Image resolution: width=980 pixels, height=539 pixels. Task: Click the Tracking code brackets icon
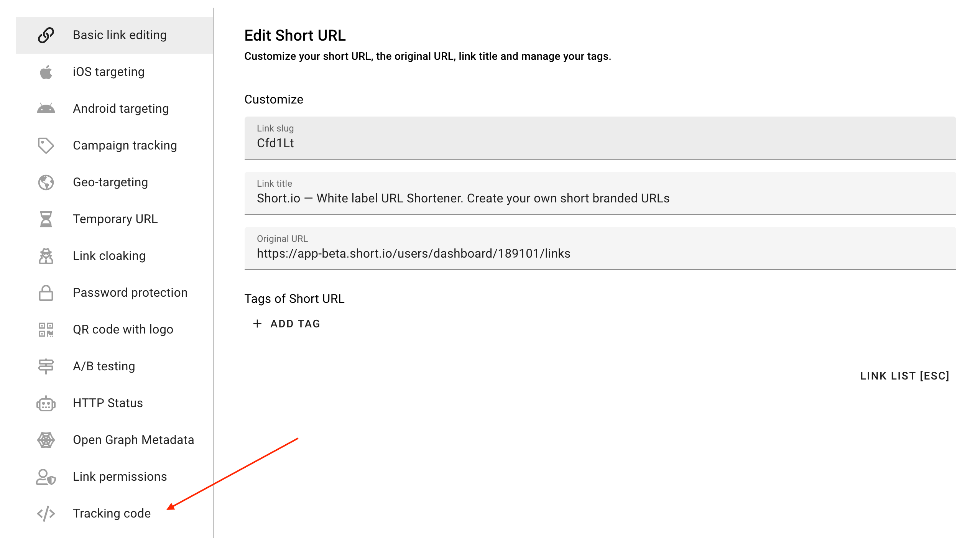pos(46,514)
